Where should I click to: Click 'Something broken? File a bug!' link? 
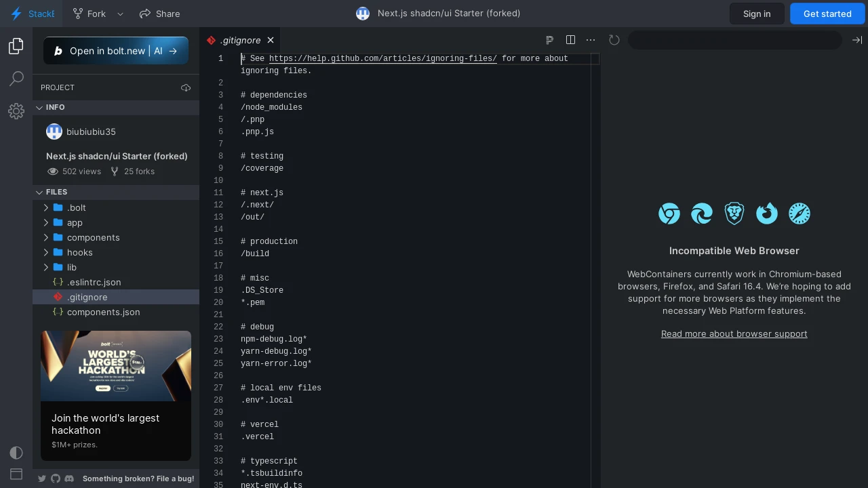pos(138,479)
